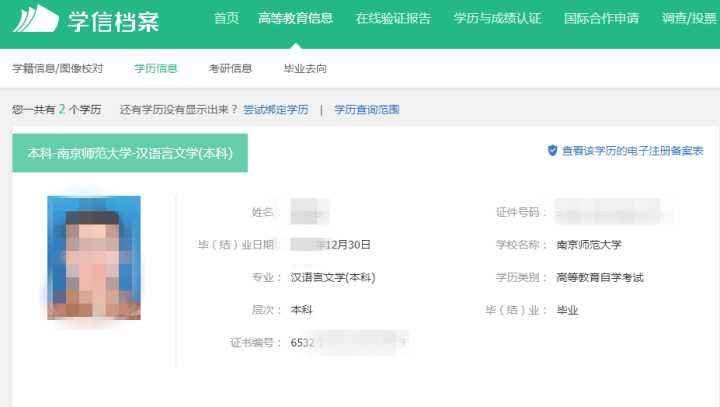
Task: Click the certificate number starting 6532
Action: [348, 343]
